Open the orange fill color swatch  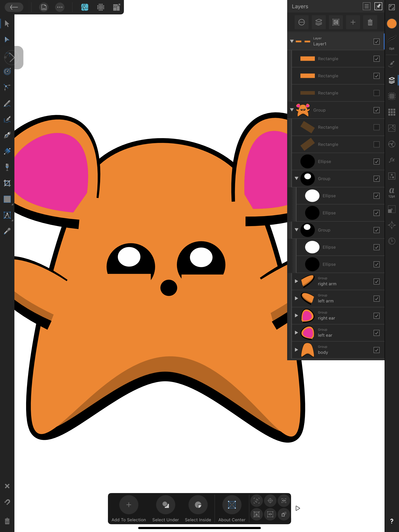pos(392,24)
